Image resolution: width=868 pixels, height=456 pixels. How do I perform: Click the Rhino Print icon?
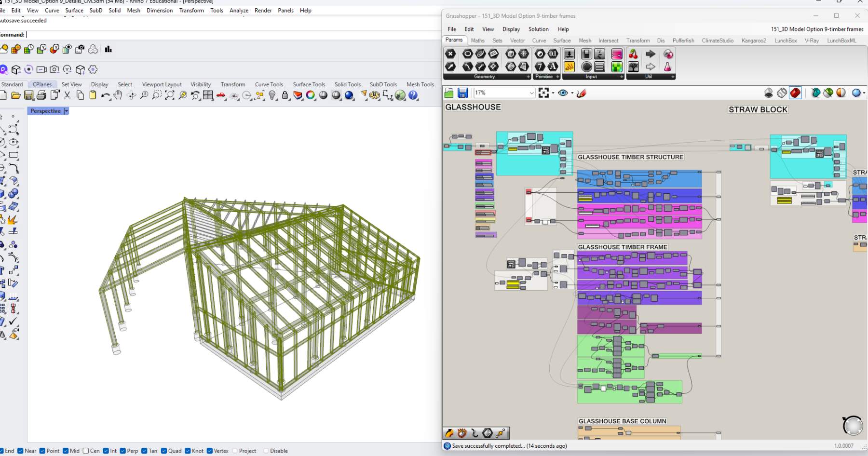(41, 95)
